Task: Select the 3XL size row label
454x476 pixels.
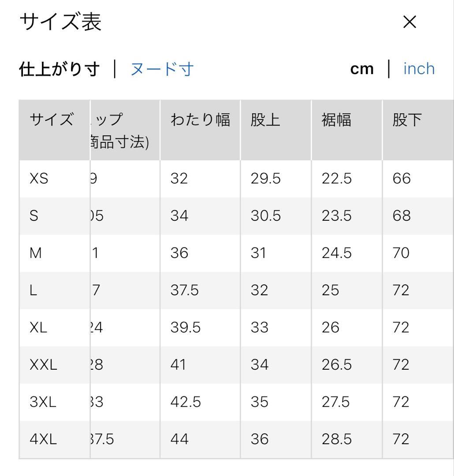Action: pos(43,402)
